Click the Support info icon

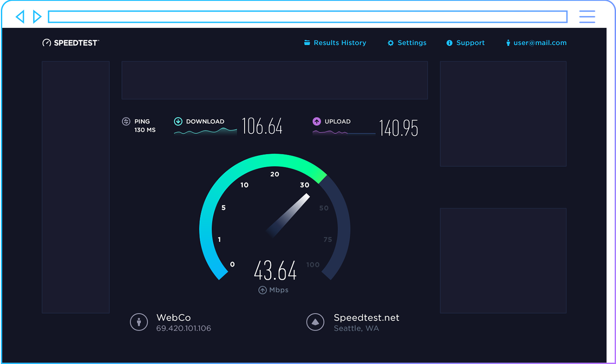tap(449, 43)
